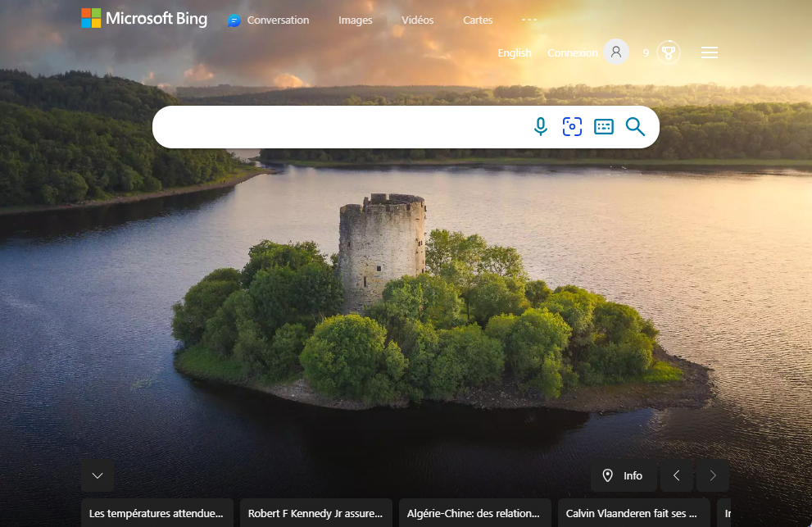Open the hamburger menu

(709, 52)
